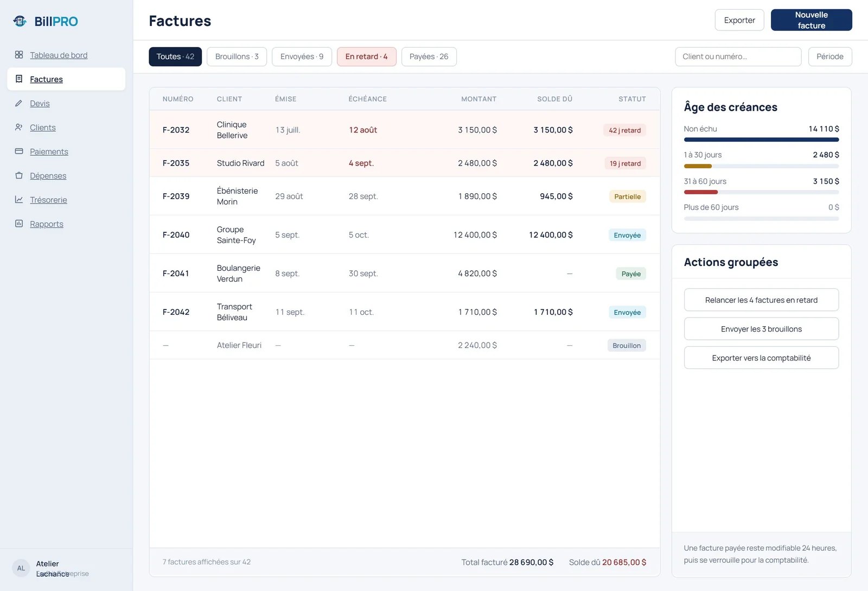Open invoice F-2032 row
Screen dimensions: 868x591
pyautogui.click(x=405, y=130)
